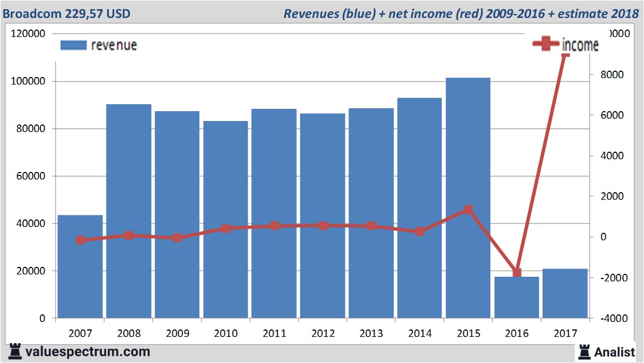Viewport: 644px width, 363px height.
Task: Click the 2007 income data point
Action: [x=81, y=240]
